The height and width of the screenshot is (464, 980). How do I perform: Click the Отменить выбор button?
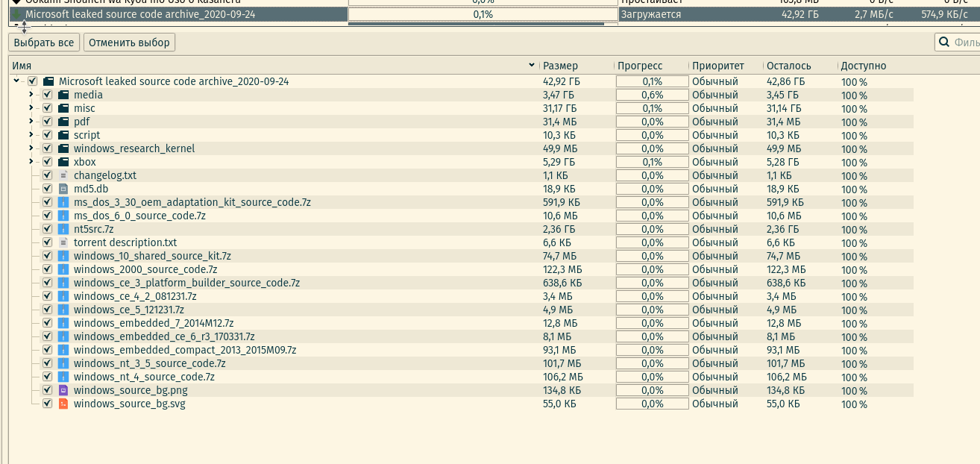click(x=129, y=43)
